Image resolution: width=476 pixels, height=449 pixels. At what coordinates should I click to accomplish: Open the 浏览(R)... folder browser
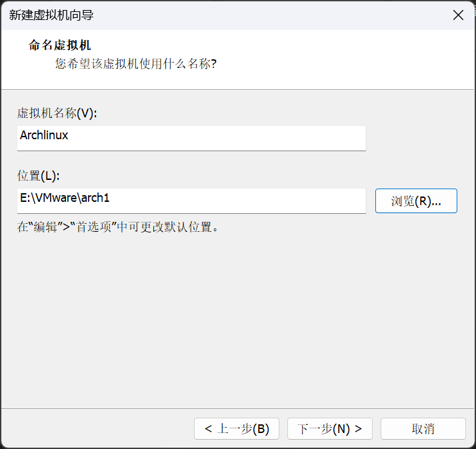click(x=416, y=201)
